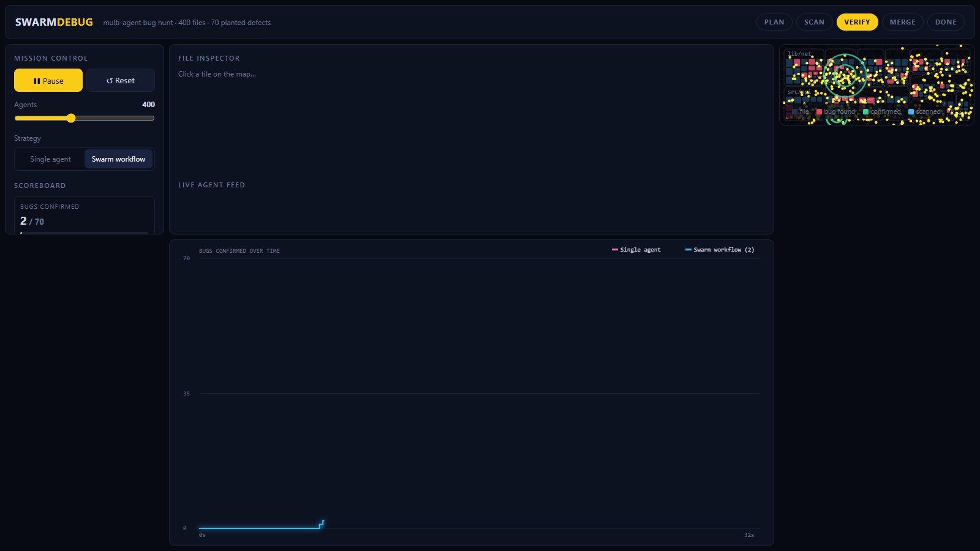This screenshot has height=551, width=980.
Task: Click the blue scanned legend swatch
Action: coord(911,111)
